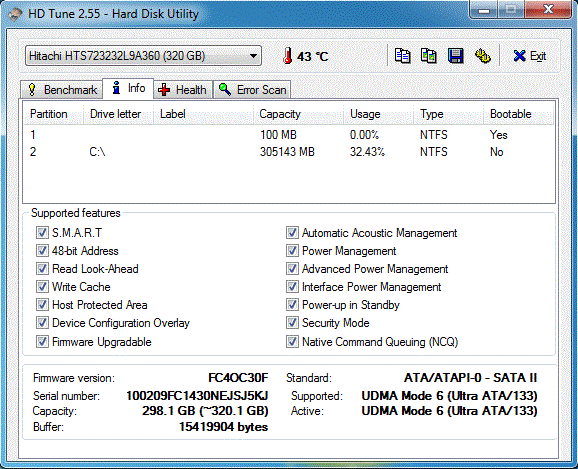Select partition 1 row of 100 MB

click(x=289, y=135)
